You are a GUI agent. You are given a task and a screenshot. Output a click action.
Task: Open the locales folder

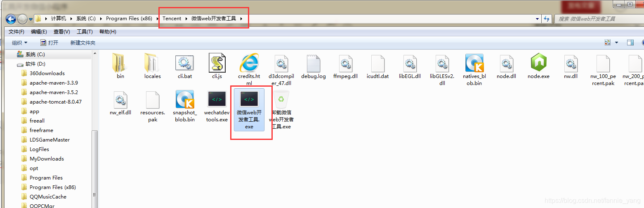pyautogui.click(x=152, y=66)
